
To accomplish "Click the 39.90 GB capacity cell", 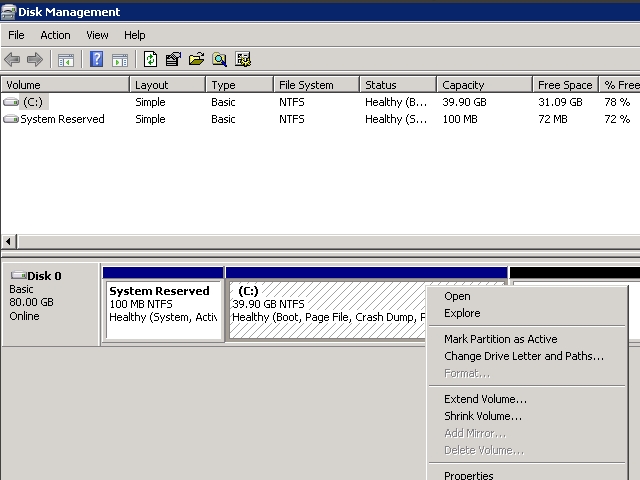I will [x=464, y=102].
